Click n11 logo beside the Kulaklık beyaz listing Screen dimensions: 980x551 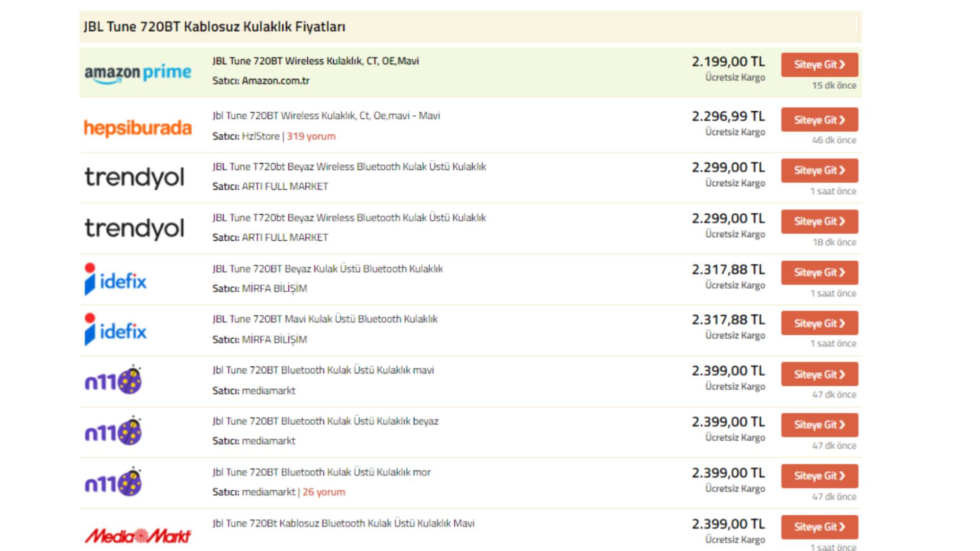(x=113, y=431)
